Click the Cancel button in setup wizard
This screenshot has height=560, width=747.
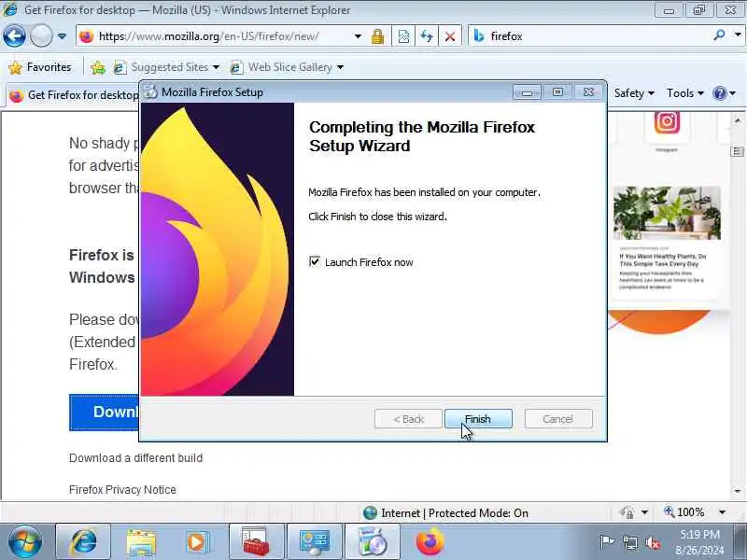tap(558, 419)
